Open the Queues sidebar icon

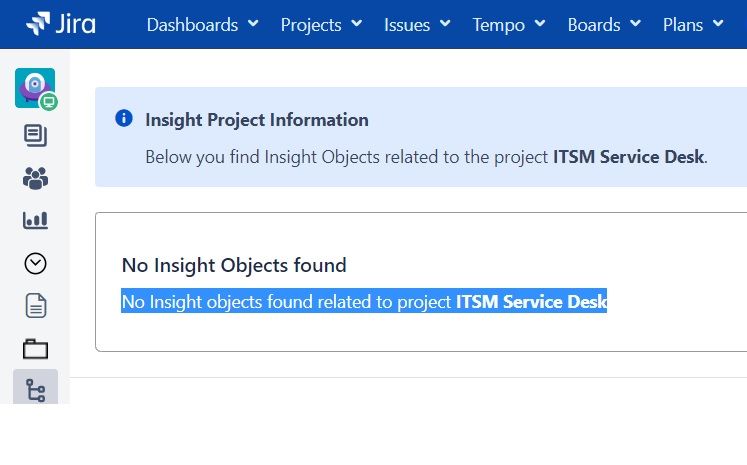tap(35, 135)
